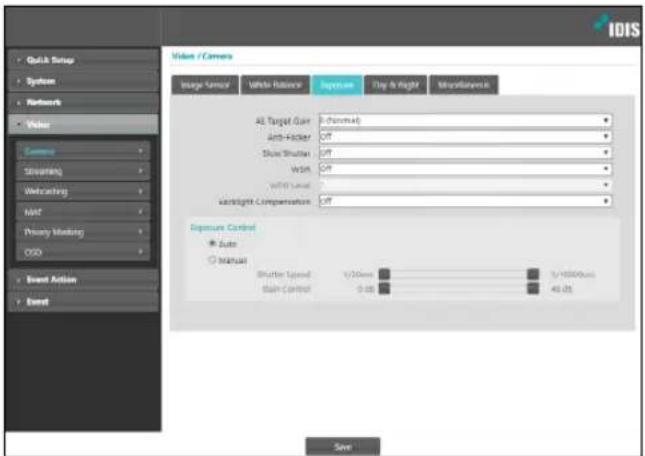
Task: Open the AE Target Gain dropdown
Action: pos(465,120)
